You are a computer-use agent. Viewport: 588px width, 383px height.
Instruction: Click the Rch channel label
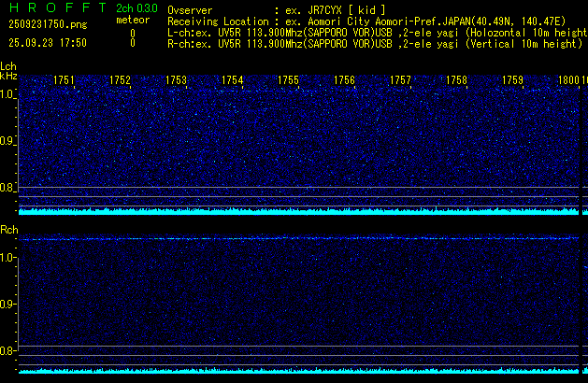pyautogui.click(x=9, y=230)
